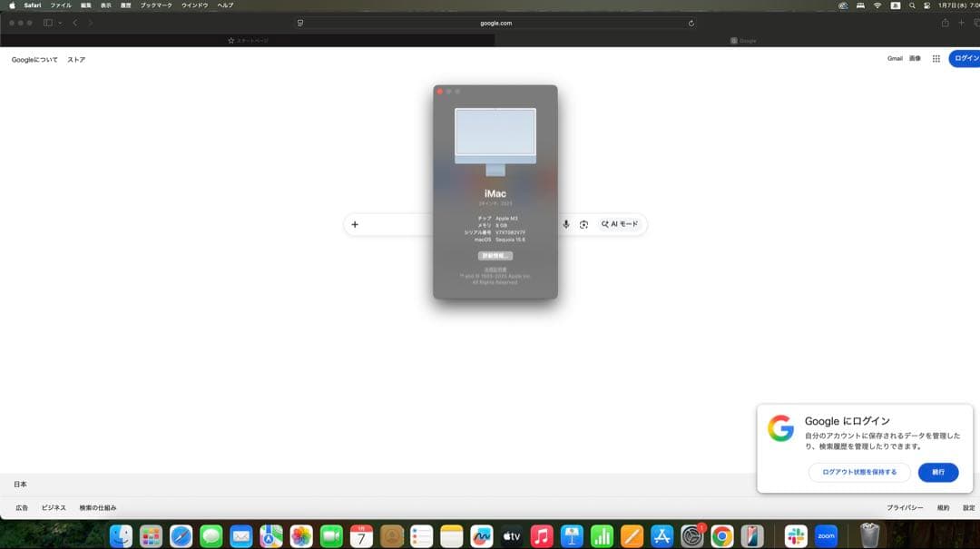Open Google Lens image search icon
The image size is (980, 549).
click(x=585, y=224)
